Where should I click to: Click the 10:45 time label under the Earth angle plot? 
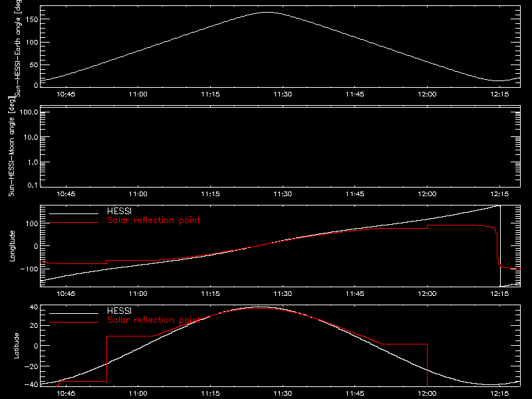pyautogui.click(x=66, y=94)
